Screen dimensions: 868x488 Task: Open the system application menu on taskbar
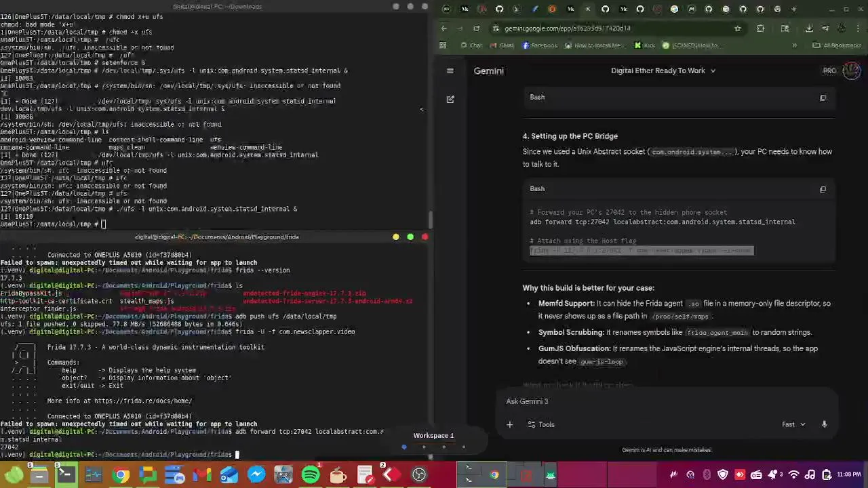tap(14, 474)
